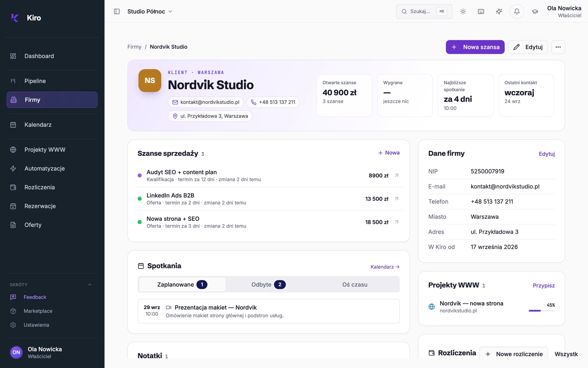Screen dimensions: 588x368
Task: Click phone chip +48 513 137 211
Action: point(273,102)
